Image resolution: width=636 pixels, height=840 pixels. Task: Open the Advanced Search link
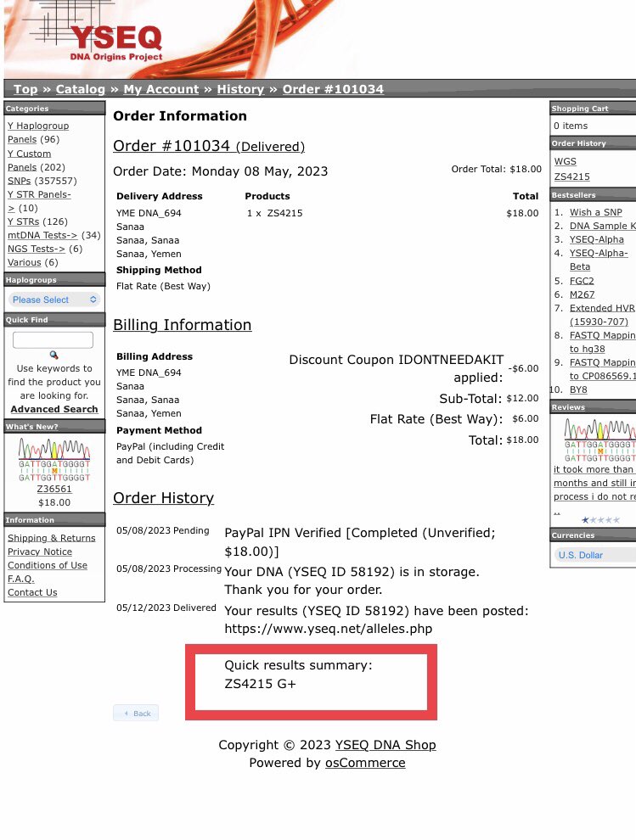click(x=54, y=409)
